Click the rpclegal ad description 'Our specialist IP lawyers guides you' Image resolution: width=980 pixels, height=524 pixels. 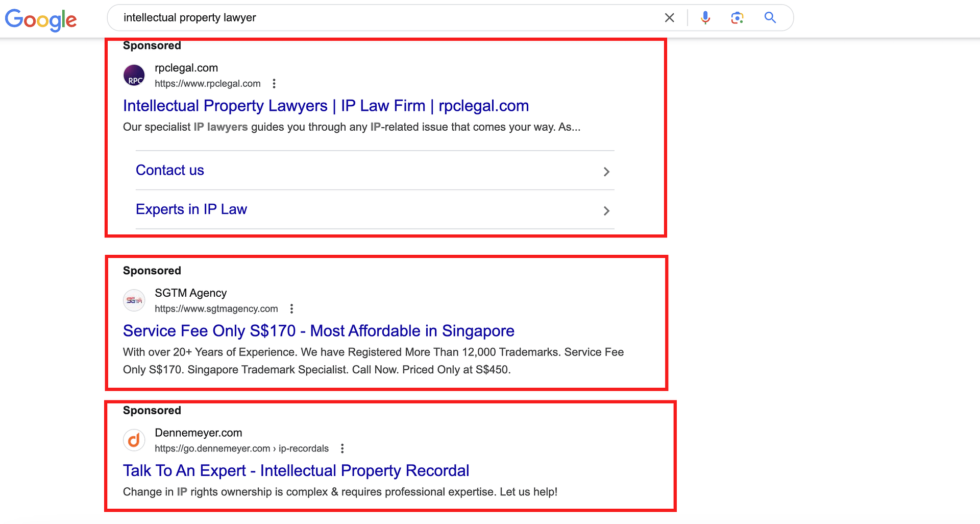(352, 127)
